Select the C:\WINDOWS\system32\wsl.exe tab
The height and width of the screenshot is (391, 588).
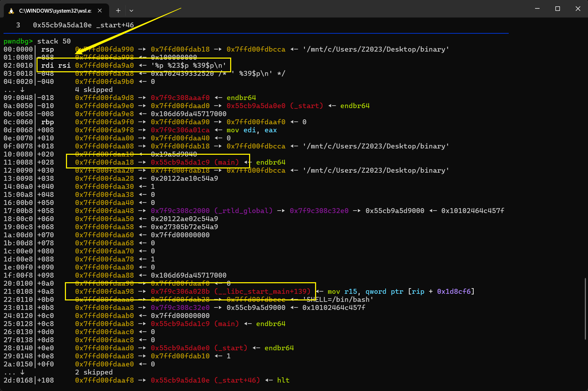tap(55, 11)
